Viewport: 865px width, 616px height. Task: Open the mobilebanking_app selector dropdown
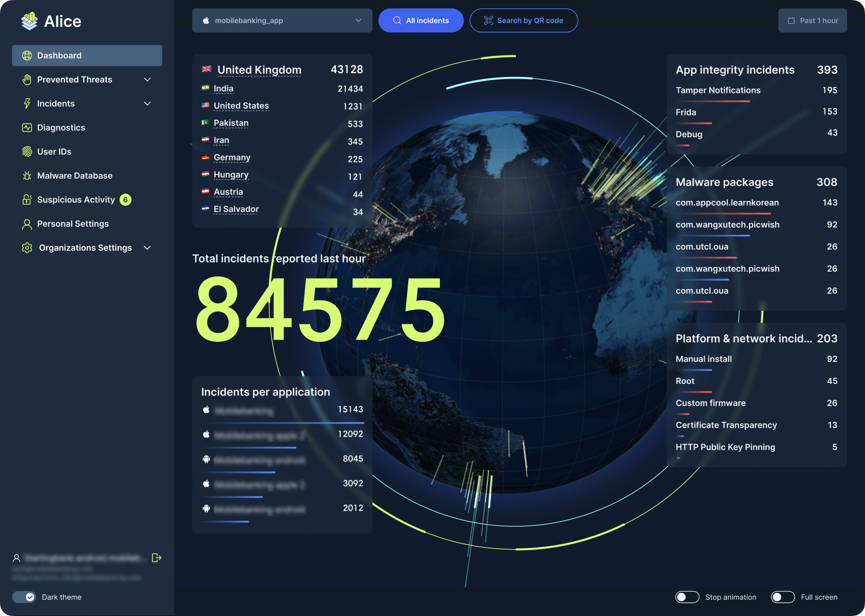pos(282,21)
